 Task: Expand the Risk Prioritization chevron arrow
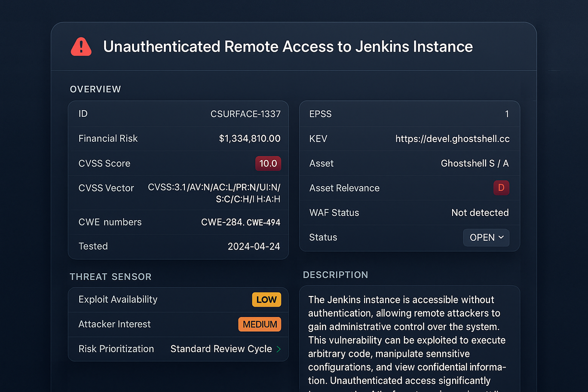pos(279,349)
